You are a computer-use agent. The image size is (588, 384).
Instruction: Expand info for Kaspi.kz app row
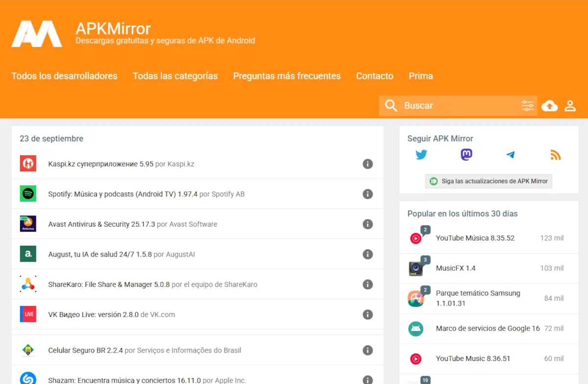(x=367, y=164)
